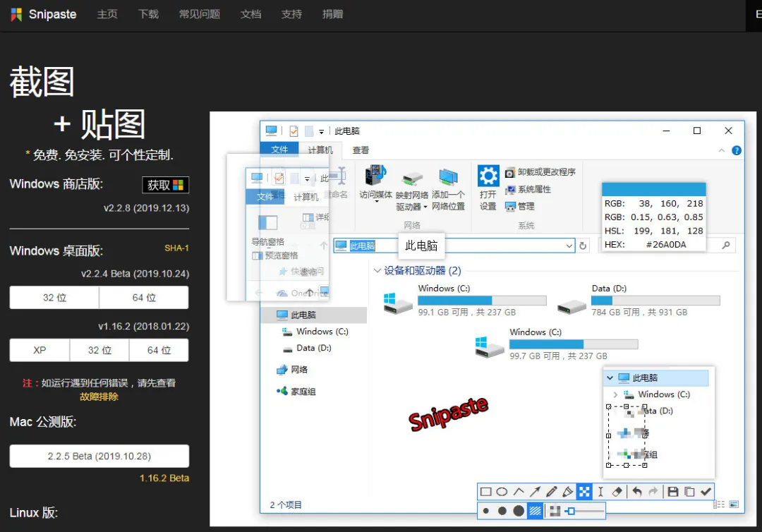
Task: Open the 支持 nav item
Action: [x=291, y=14]
